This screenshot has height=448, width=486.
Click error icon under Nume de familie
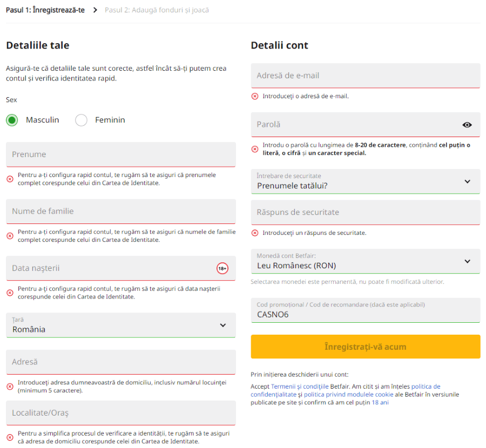click(10, 236)
